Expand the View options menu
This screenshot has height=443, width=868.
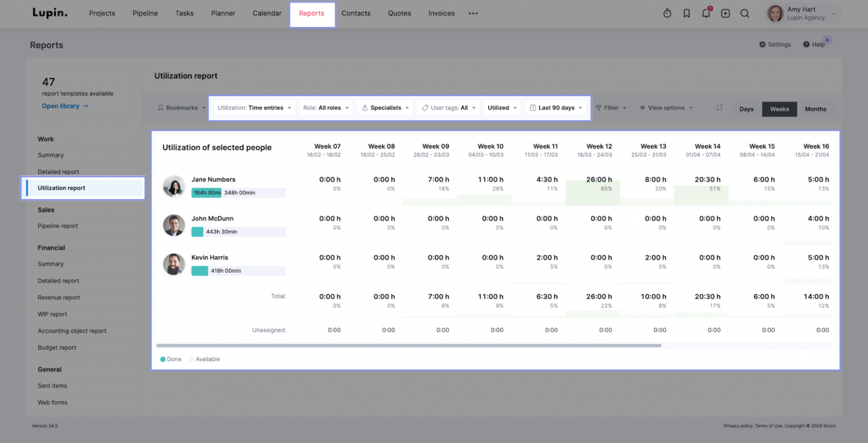click(x=666, y=107)
